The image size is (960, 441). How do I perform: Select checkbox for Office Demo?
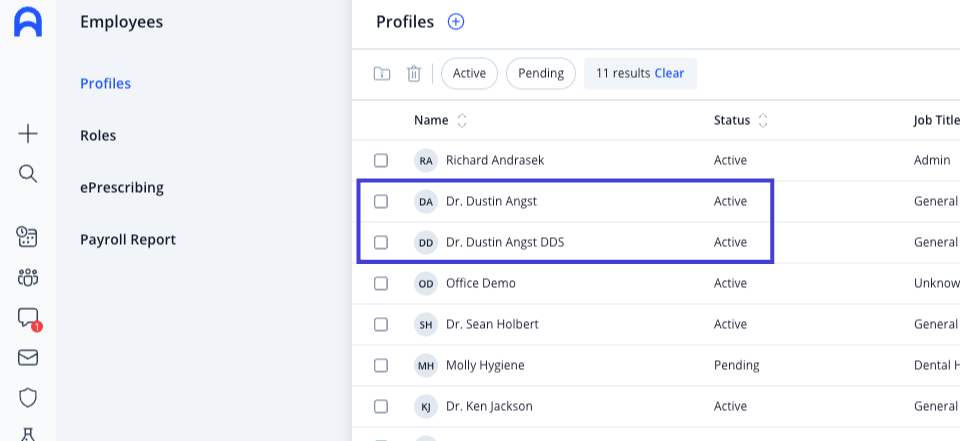[381, 284]
